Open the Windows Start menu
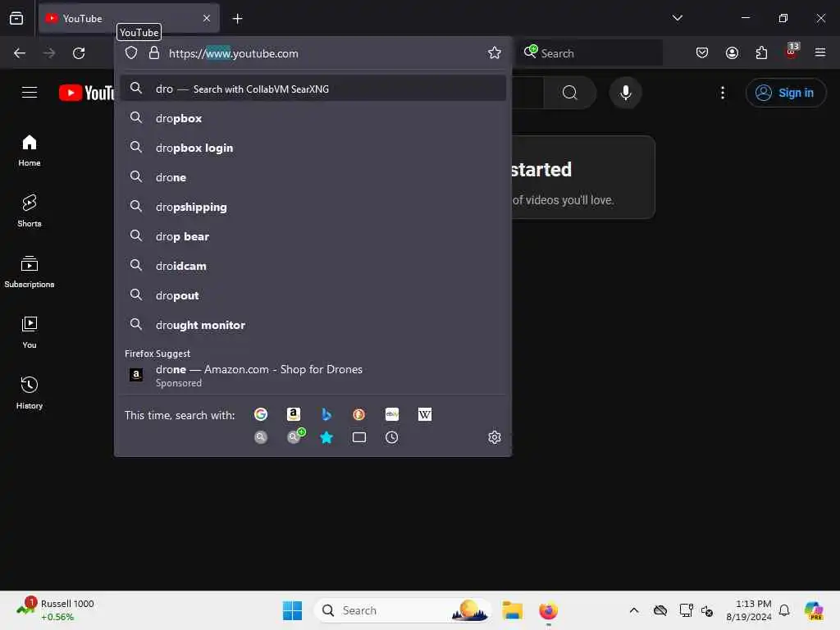This screenshot has height=630, width=840. (x=293, y=610)
